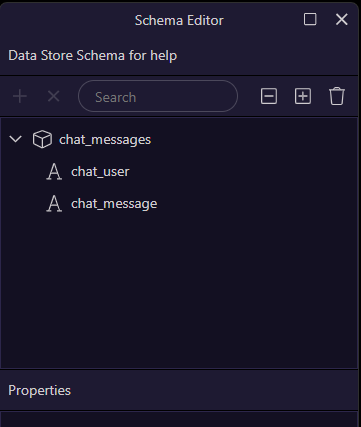361x427 pixels.
Task: Collapse all nodes with the minus box icon
Action: coord(269,96)
